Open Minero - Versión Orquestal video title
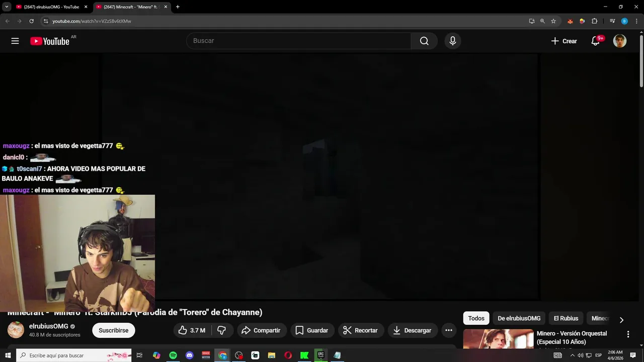Viewport: 644px width, 362px height. pos(572,337)
